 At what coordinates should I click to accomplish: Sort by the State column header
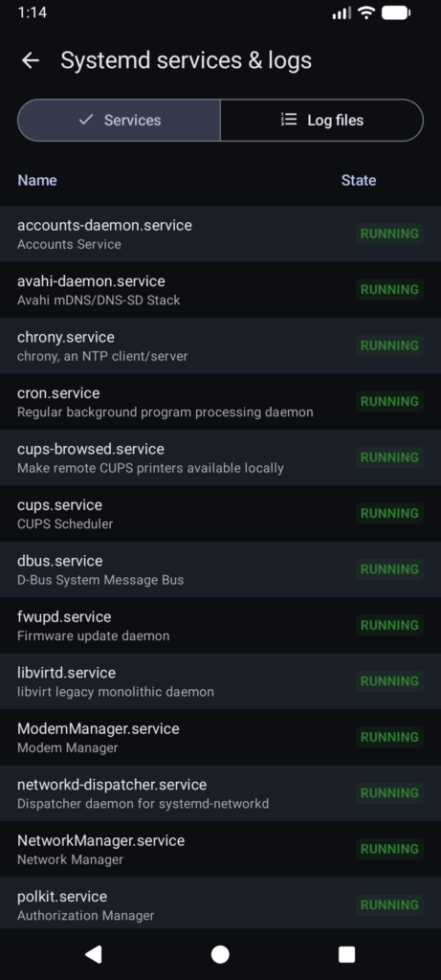tap(359, 180)
